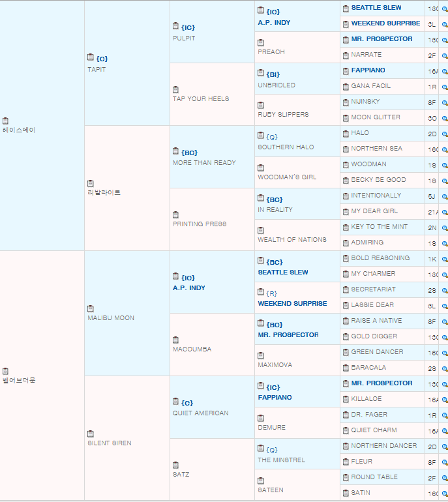Viewport: 448px width, 502px height.
Task: Click the magnifier icon in DR. FAGER row
Action: click(445, 415)
